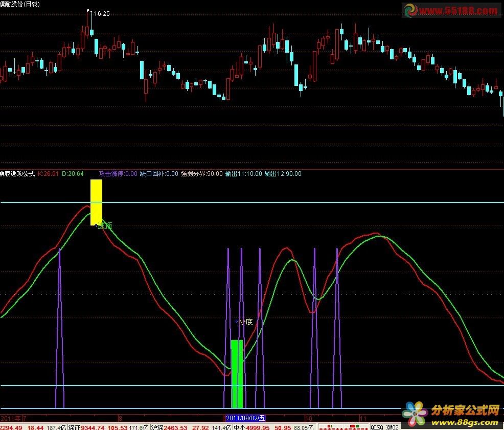The width and height of the screenshot is (504, 430).
Task: Click the 2294.49 index value in status bar
Action: click(11, 427)
